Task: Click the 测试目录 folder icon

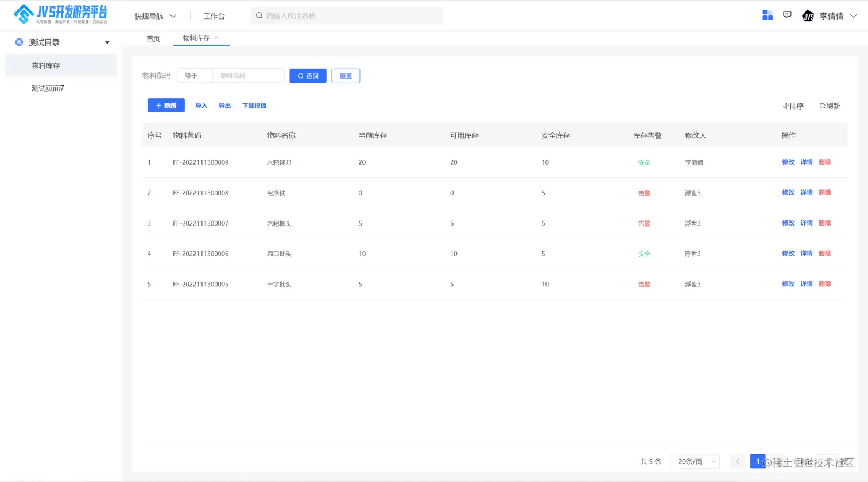Action: (x=19, y=42)
